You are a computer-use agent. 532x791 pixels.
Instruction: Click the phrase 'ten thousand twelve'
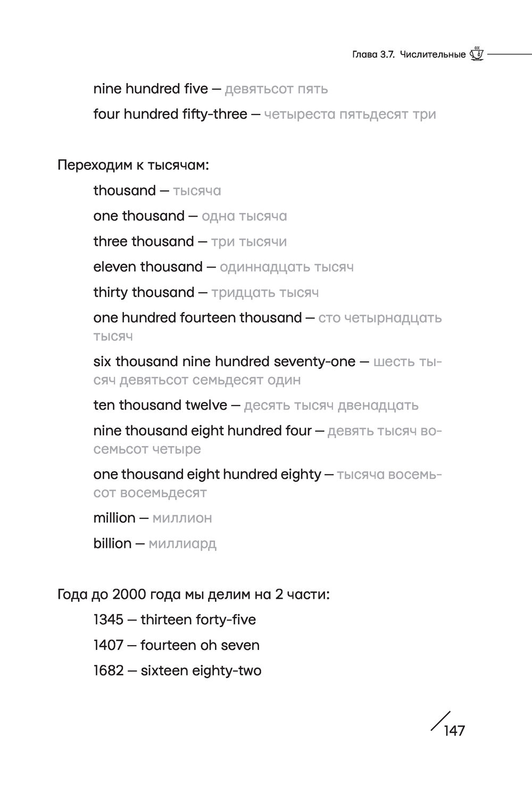pos(160,406)
